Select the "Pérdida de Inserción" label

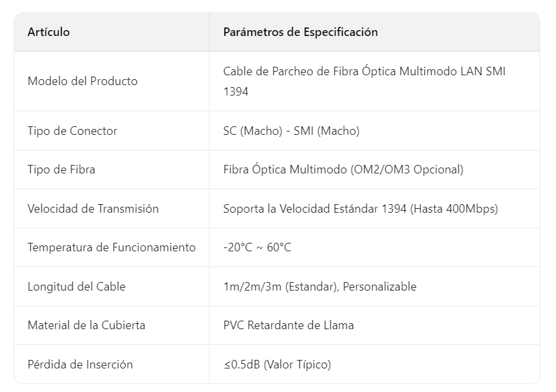click(x=80, y=365)
